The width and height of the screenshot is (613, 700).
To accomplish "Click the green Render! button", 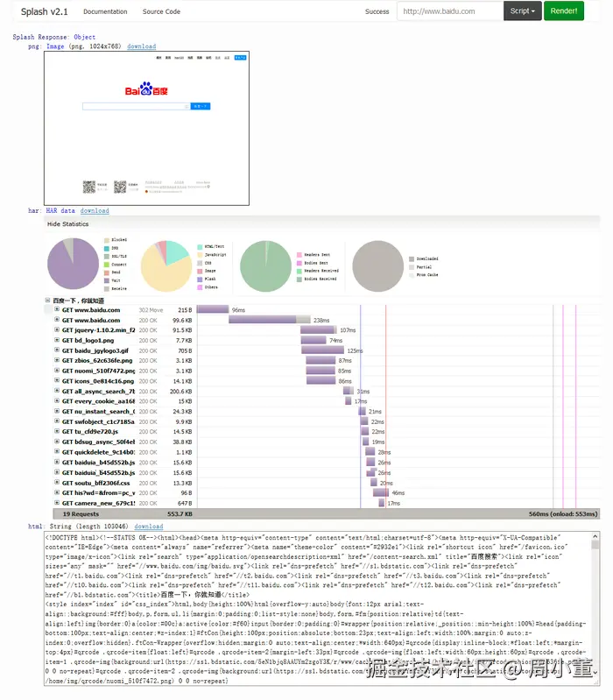I will pyautogui.click(x=563, y=11).
